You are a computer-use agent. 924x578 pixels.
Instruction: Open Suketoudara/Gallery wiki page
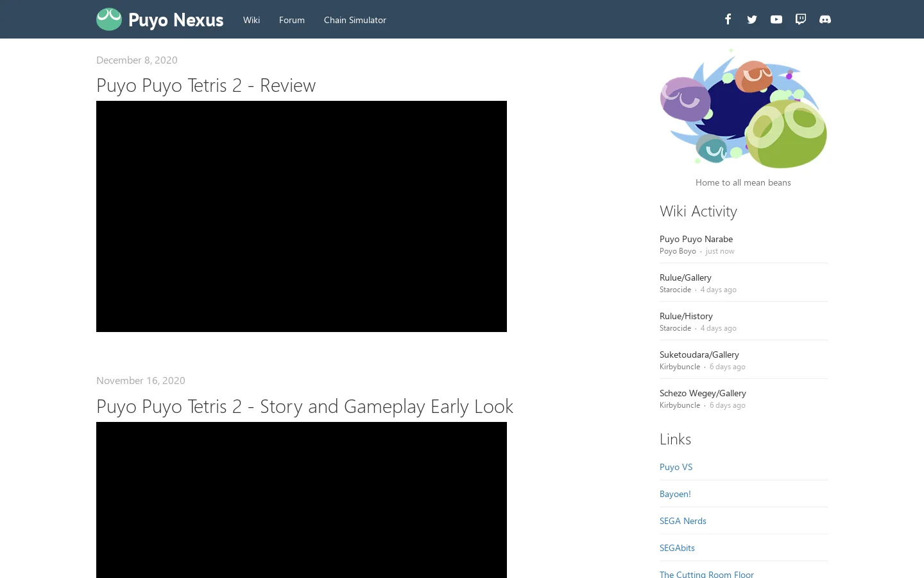pyautogui.click(x=699, y=355)
